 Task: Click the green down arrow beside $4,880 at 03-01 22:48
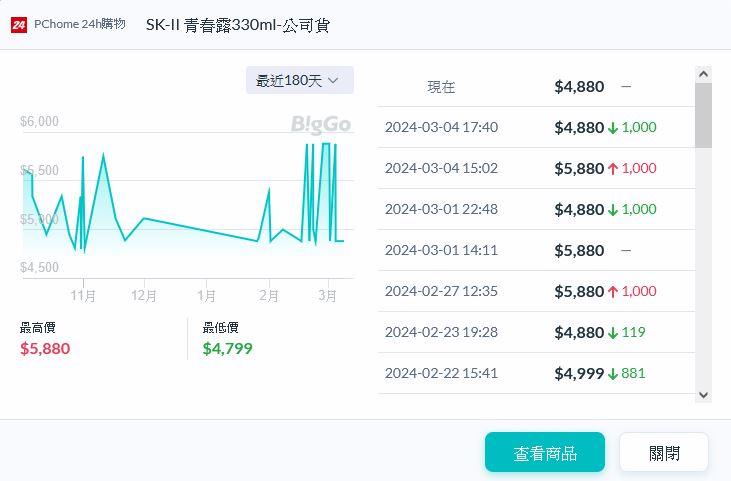(x=613, y=210)
